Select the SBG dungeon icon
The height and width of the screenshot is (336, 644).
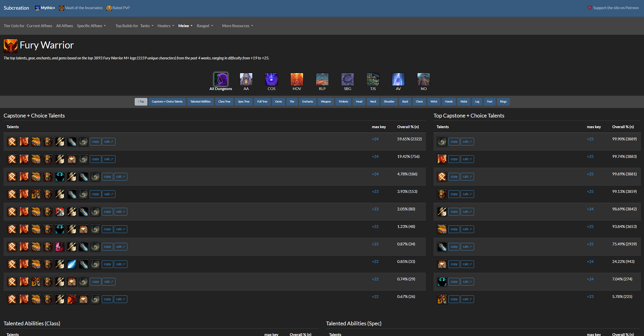tap(347, 79)
